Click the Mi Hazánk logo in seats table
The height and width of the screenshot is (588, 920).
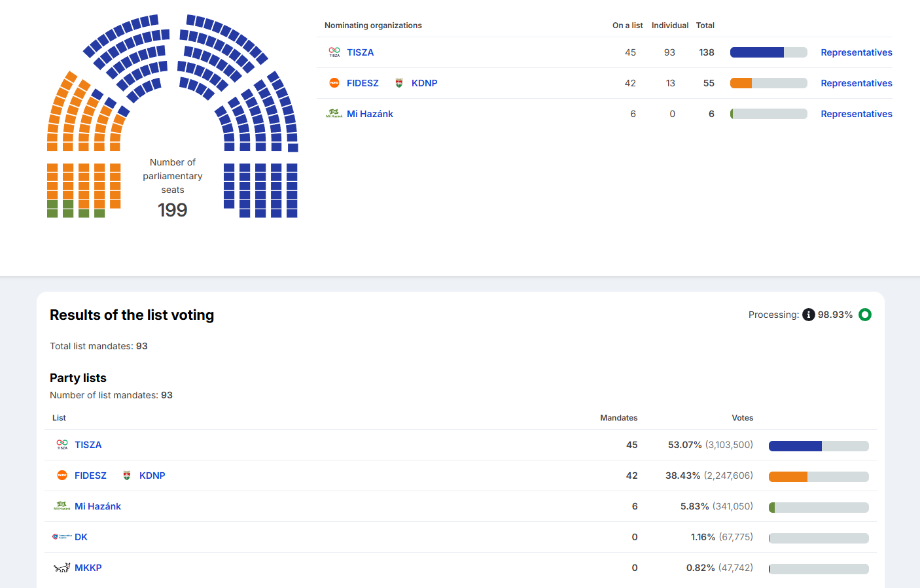click(334, 114)
